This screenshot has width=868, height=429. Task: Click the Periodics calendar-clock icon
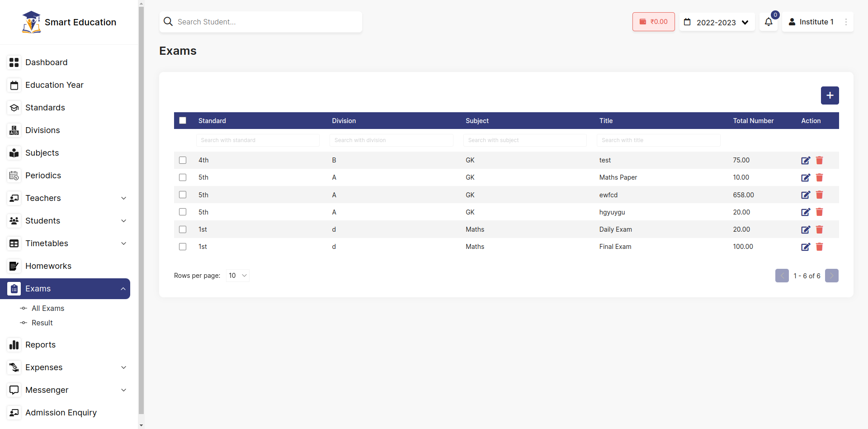coord(14,176)
